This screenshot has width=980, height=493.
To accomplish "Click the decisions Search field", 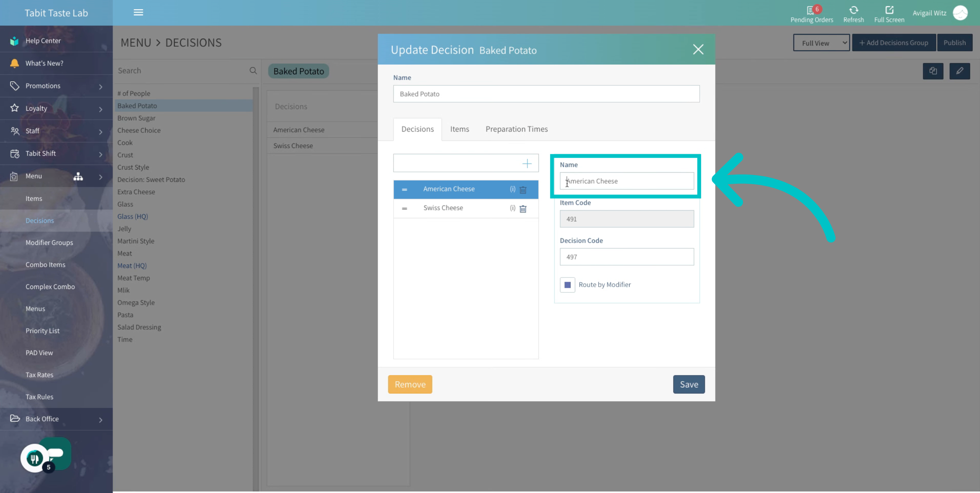I will 182,71.
